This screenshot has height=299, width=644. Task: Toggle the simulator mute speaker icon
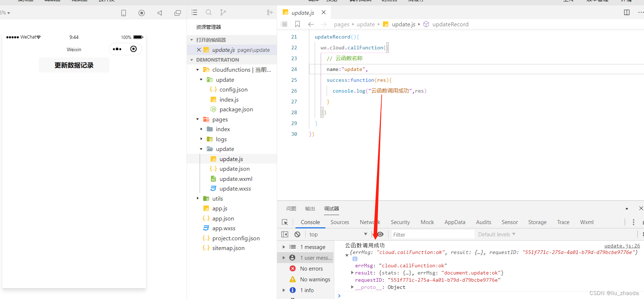(160, 13)
